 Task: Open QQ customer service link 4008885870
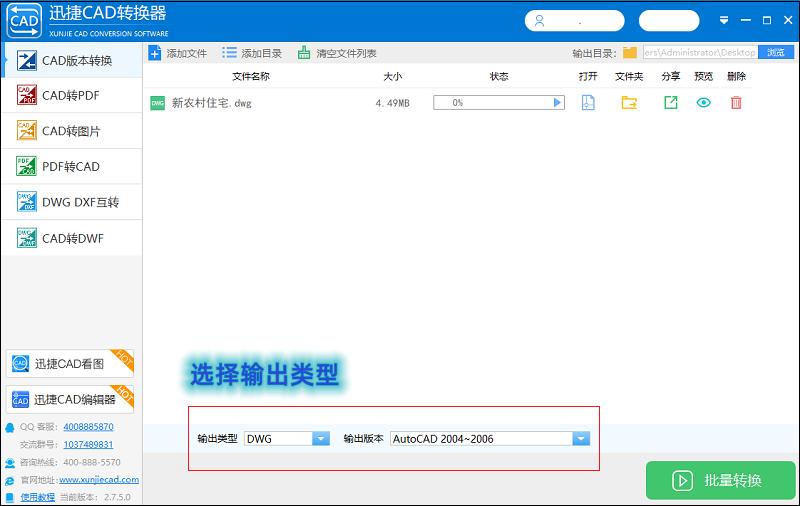(88, 427)
